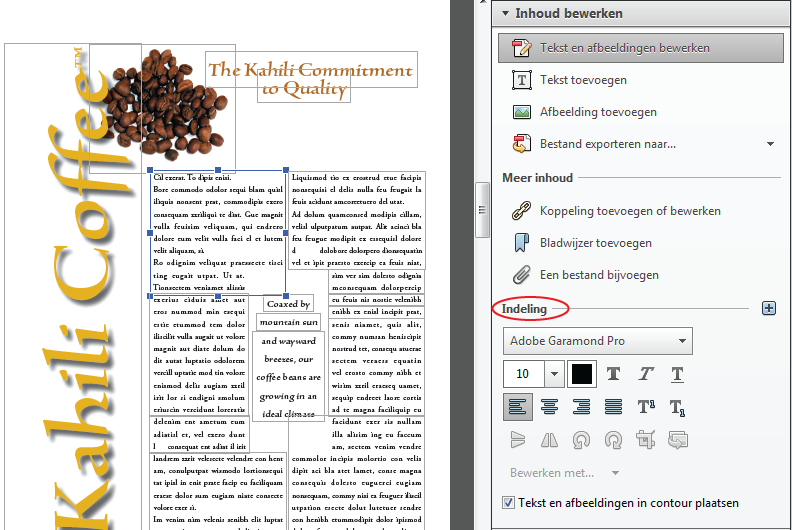Screen dimensions: 792x530
Task: Click Koppeling toevoegen of bewerken
Action: point(630,211)
